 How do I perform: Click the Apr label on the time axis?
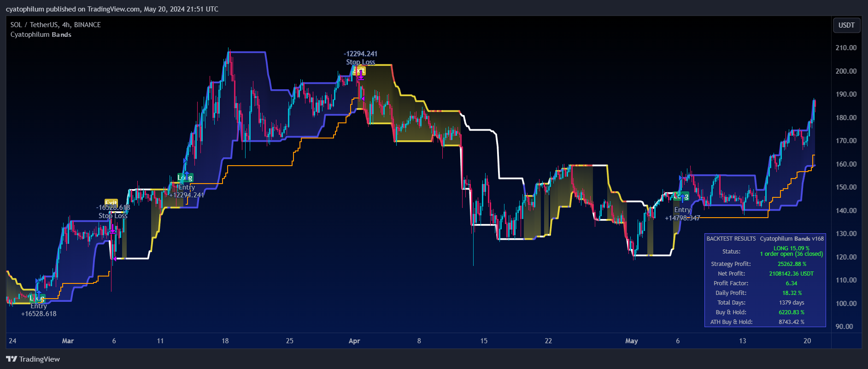click(x=354, y=341)
